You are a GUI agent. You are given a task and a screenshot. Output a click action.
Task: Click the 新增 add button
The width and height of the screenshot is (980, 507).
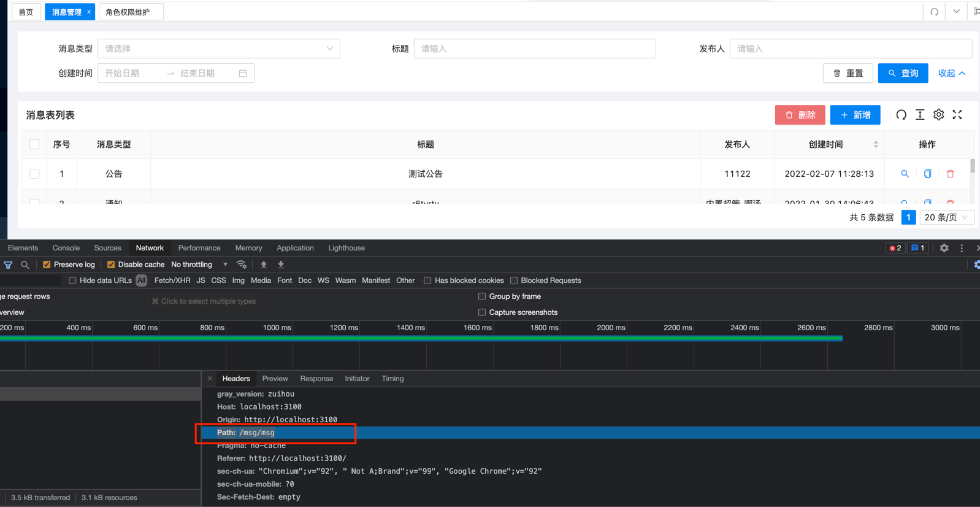(855, 115)
